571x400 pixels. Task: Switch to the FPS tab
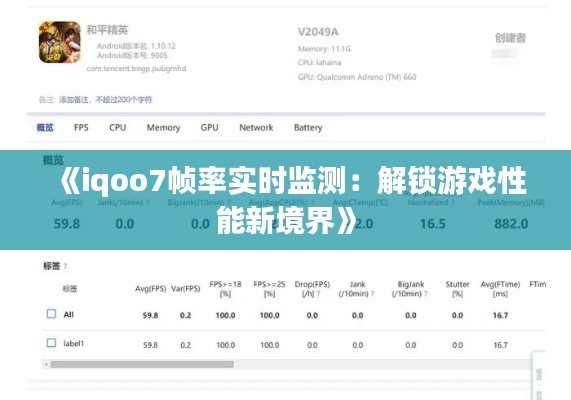[x=81, y=128]
